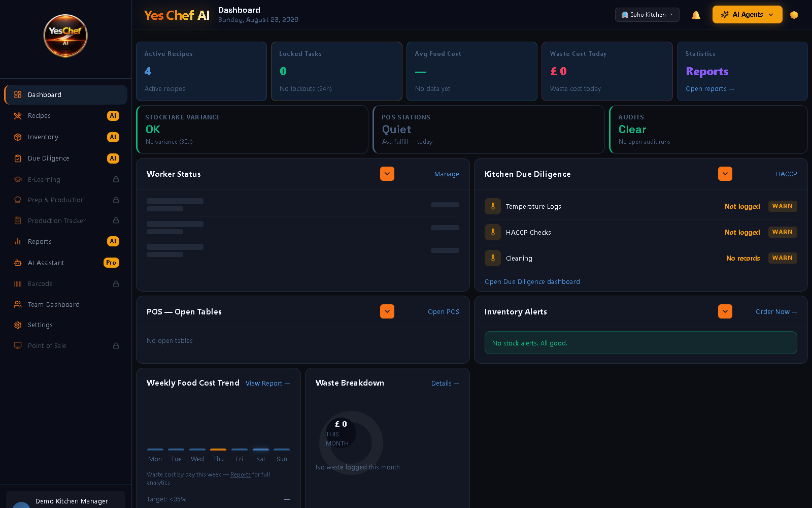Click the Pro badge next to AI Assistant
This screenshot has height=508, width=812.
point(111,263)
